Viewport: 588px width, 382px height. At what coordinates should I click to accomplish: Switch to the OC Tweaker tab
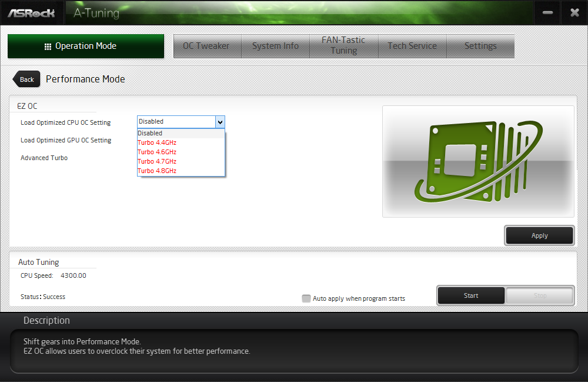pos(207,46)
